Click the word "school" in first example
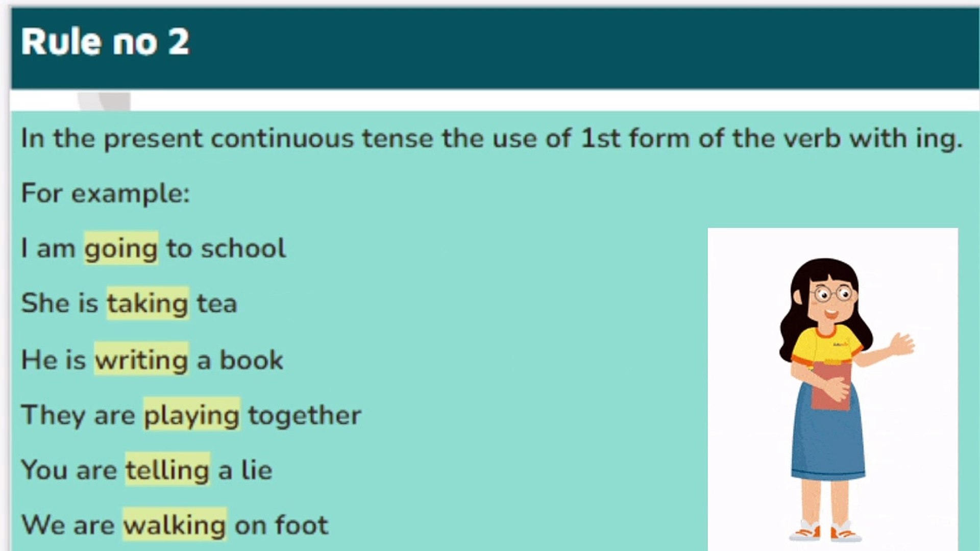Screen dimensions: 980x551 pyautogui.click(x=243, y=249)
